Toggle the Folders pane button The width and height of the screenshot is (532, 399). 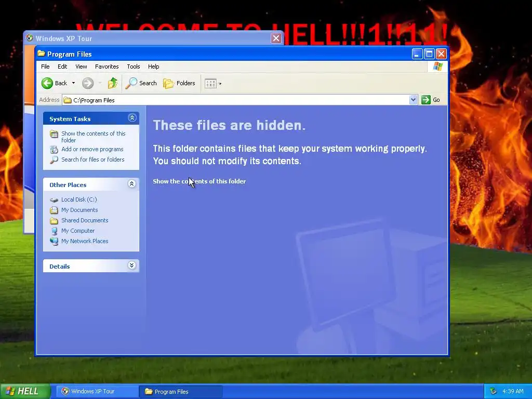click(179, 83)
